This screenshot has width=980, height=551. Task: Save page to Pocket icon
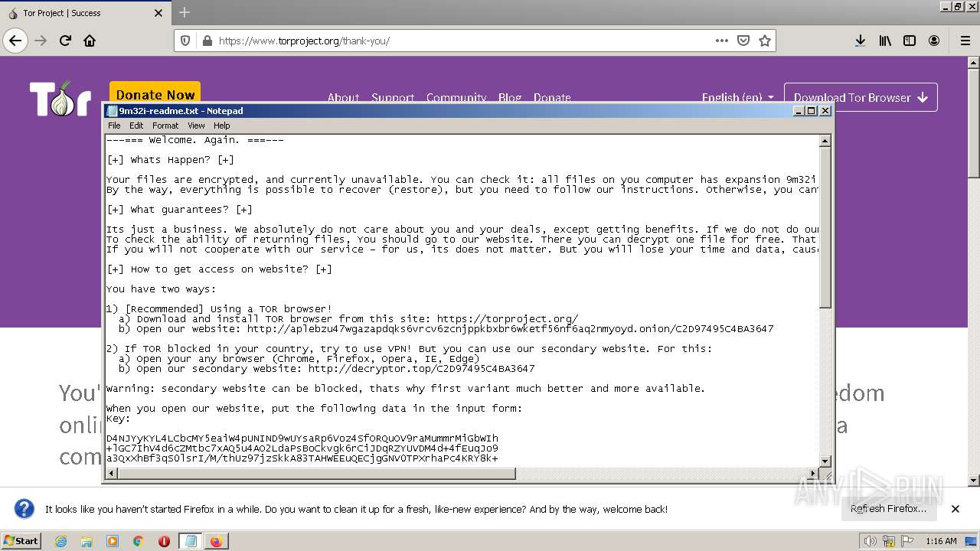pyautogui.click(x=743, y=41)
